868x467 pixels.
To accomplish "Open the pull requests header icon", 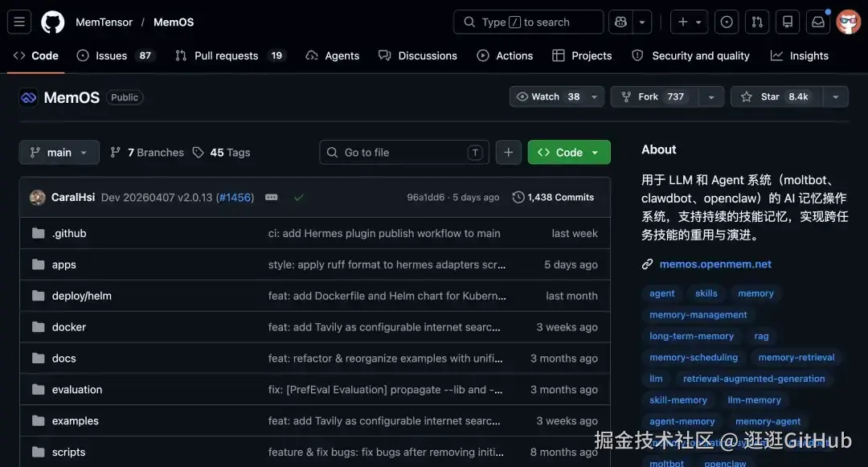I will click(757, 23).
